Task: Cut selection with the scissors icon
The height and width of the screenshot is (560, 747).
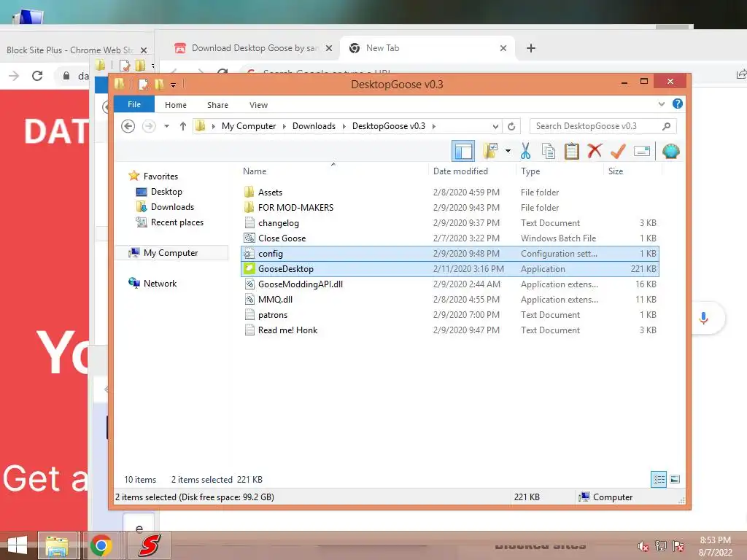Action: click(525, 152)
